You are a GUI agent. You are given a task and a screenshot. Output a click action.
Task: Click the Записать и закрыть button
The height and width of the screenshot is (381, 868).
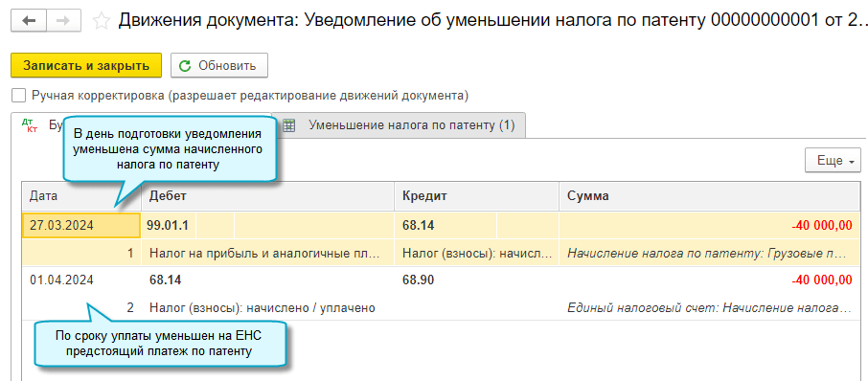pos(86,66)
